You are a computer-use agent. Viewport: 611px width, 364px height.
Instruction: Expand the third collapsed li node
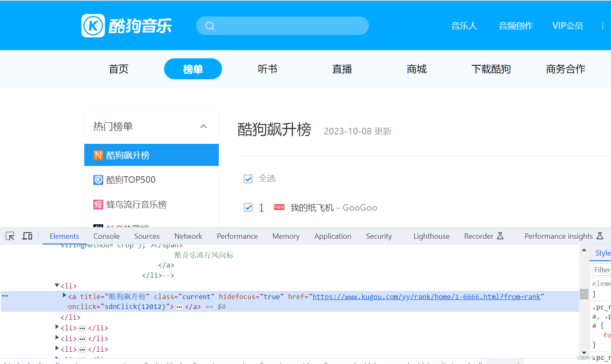(x=57, y=348)
